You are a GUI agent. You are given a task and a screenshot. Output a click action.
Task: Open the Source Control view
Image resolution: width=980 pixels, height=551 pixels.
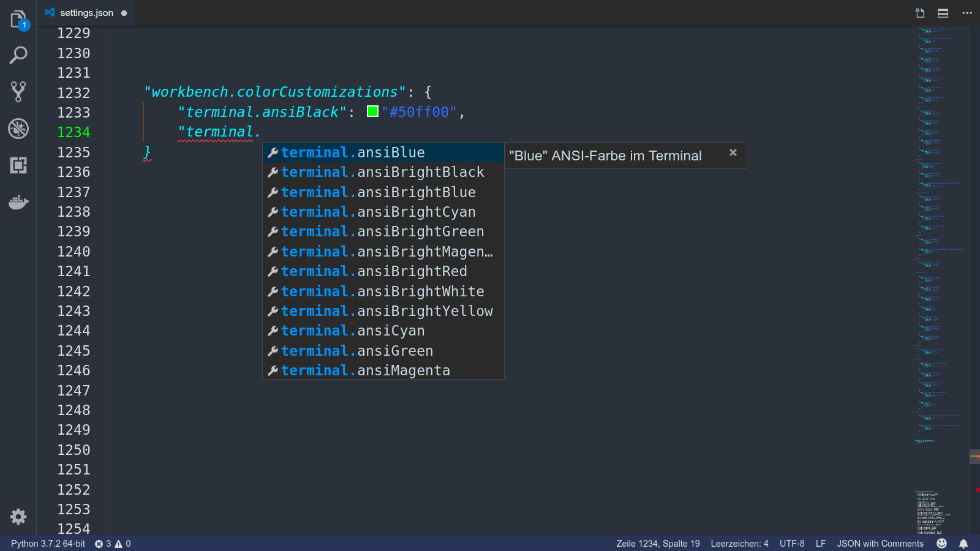click(x=18, y=92)
